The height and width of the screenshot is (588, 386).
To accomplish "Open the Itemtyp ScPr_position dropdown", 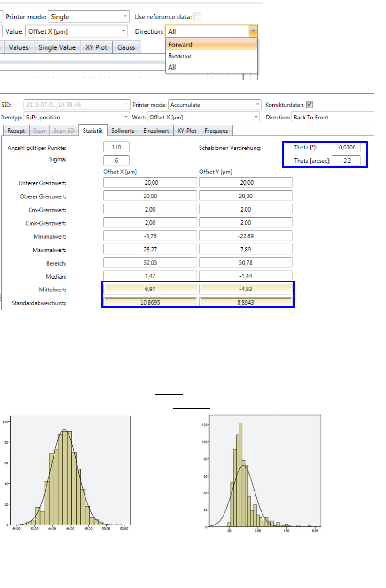I will point(126,117).
